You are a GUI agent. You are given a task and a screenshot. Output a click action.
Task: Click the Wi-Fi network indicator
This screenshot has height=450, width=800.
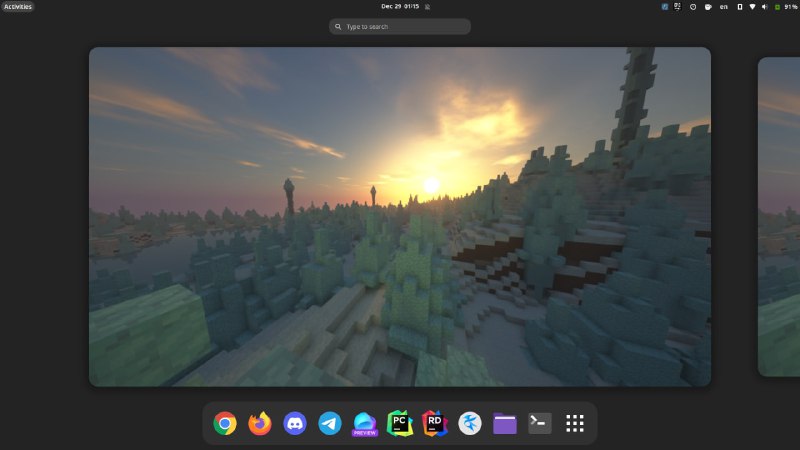click(x=752, y=7)
